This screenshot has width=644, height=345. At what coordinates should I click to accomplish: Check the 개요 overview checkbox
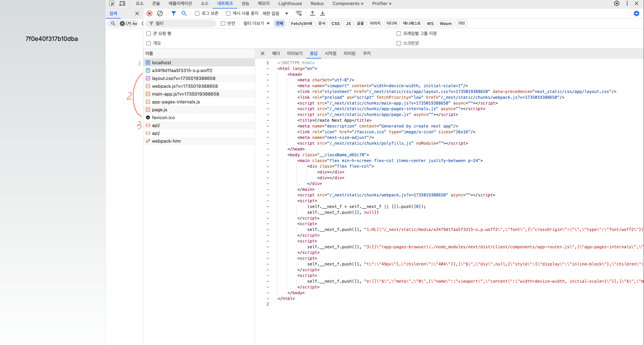[149, 43]
